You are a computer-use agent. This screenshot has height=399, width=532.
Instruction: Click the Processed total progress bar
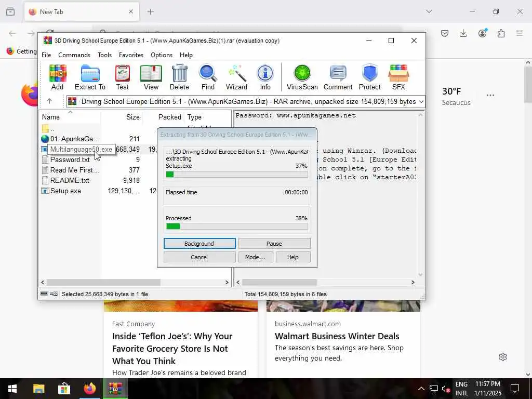coord(237,227)
